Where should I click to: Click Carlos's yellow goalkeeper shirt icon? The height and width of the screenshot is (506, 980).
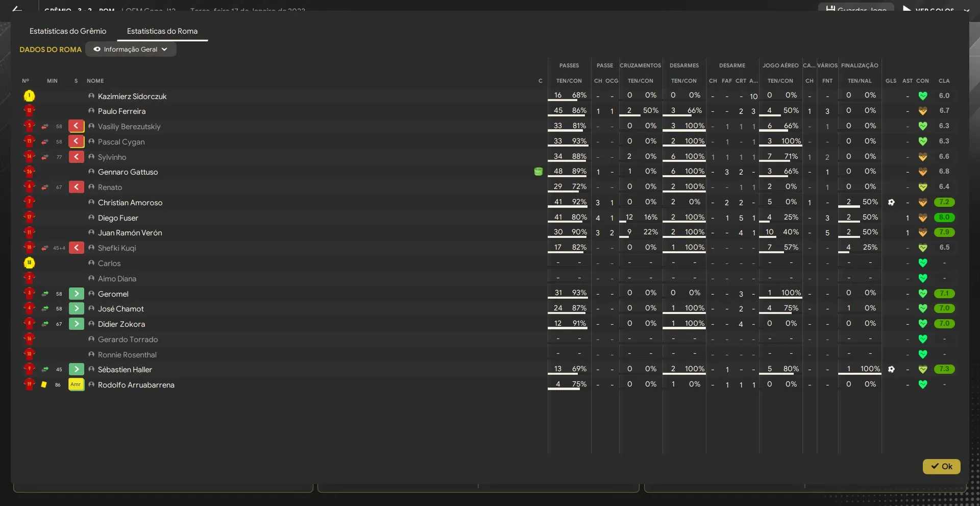[29, 263]
